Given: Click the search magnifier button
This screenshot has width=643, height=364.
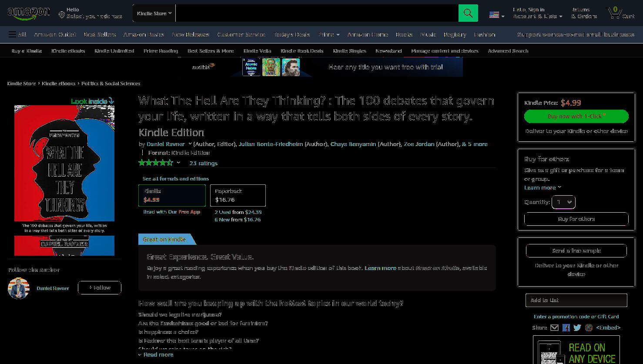Looking at the screenshot, I should tap(468, 13).
